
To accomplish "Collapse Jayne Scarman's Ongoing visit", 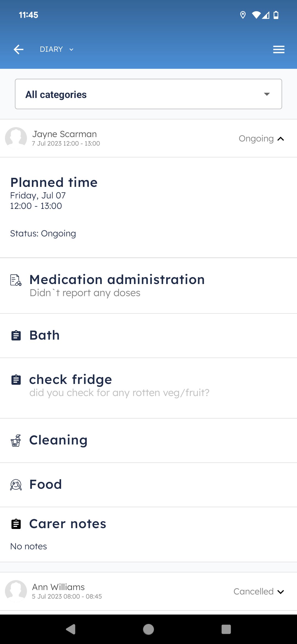I will point(280,139).
